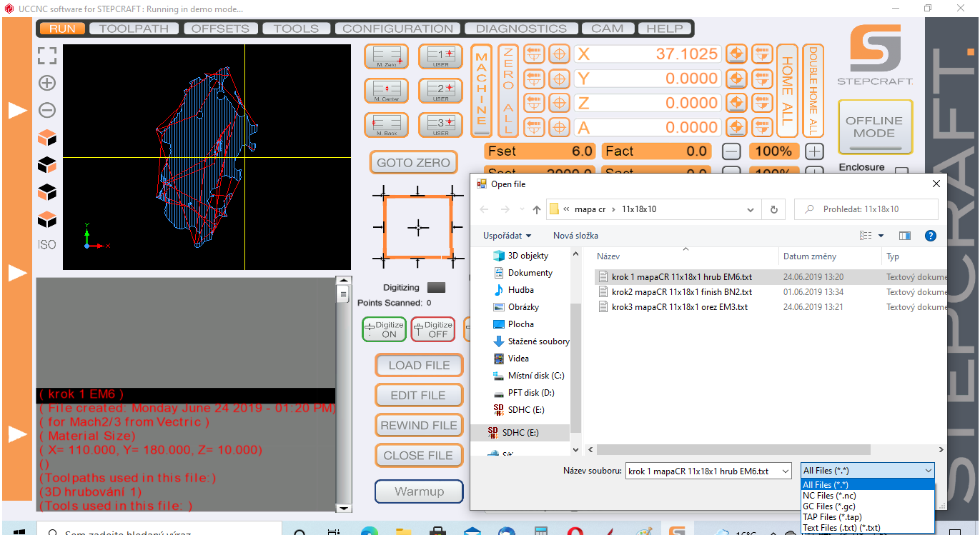Click the crosshair zero icon left of A
980x535 pixels.
point(559,127)
